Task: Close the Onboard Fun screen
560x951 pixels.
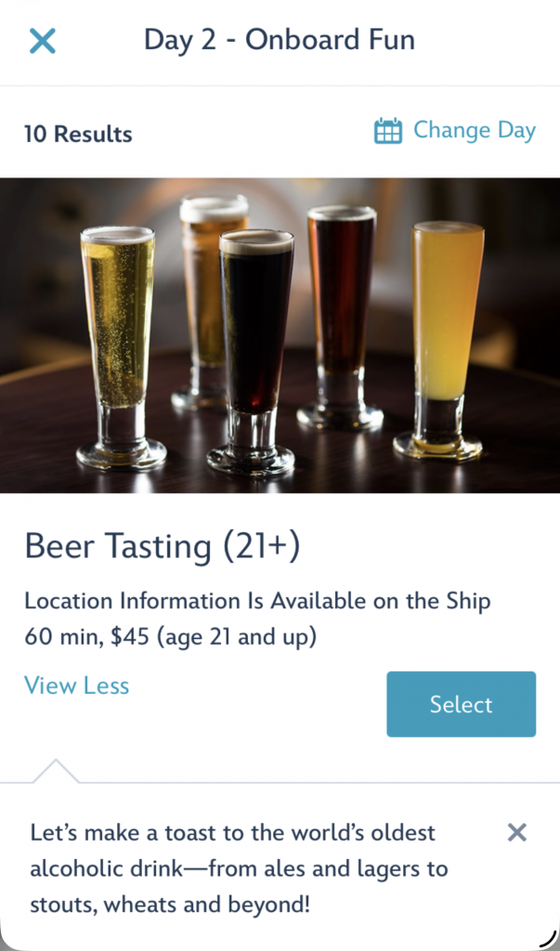Action: [x=43, y=41]
